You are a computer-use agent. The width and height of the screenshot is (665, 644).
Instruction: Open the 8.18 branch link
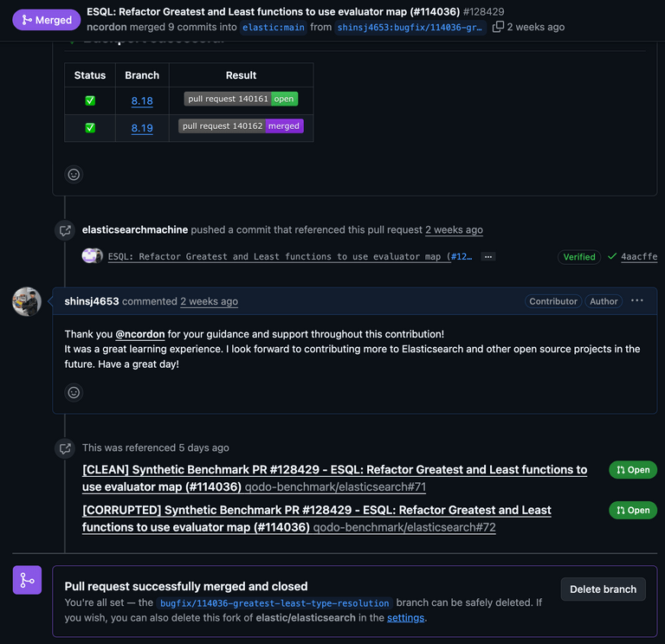(x=142, y=100)
